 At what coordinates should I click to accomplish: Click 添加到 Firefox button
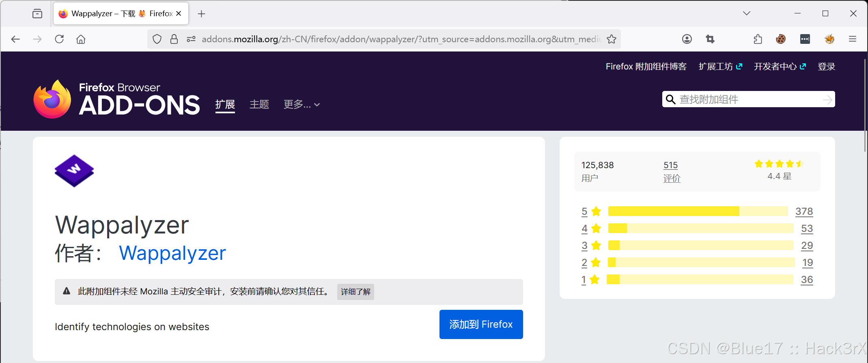(481, 324)
